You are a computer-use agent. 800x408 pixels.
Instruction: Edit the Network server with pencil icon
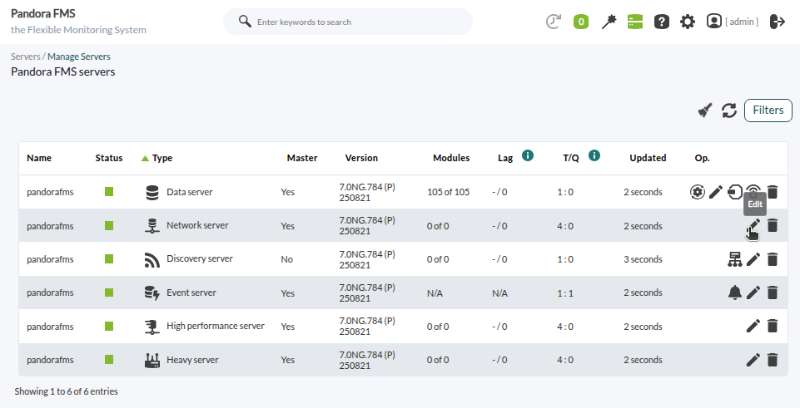point(754,225)
